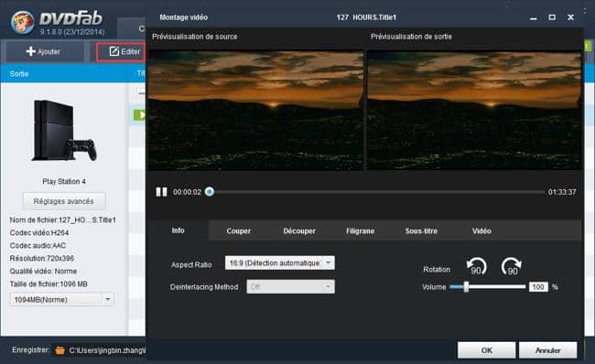Click the Sortie column header

(x=19, y=73)
